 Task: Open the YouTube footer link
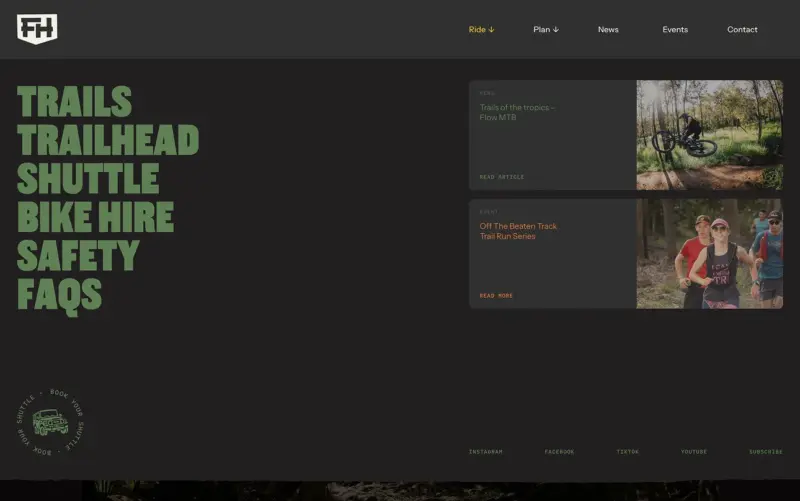693,452
